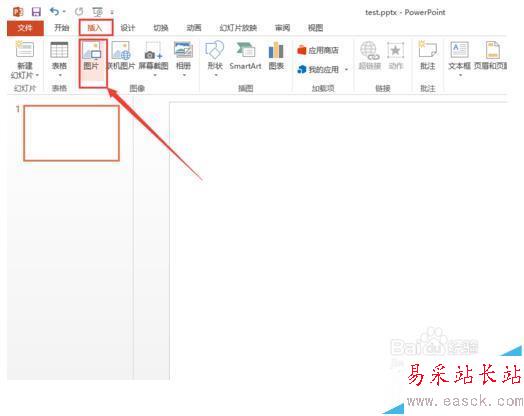
Task: Insert a SmartArt graphic
Action: coord(246,55)
